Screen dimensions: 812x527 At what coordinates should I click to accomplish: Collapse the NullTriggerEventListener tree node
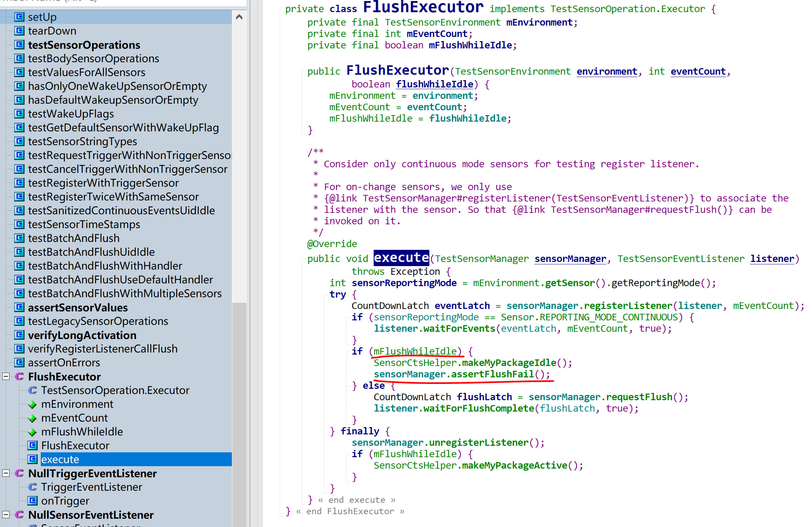(x=6, y=473)
